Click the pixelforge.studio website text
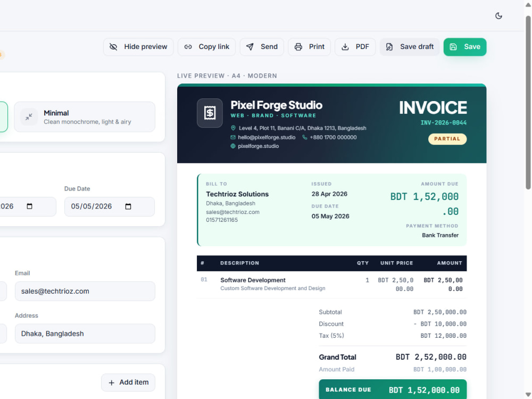Viewport: 532px width, 399px height. [x=258, y=146]
